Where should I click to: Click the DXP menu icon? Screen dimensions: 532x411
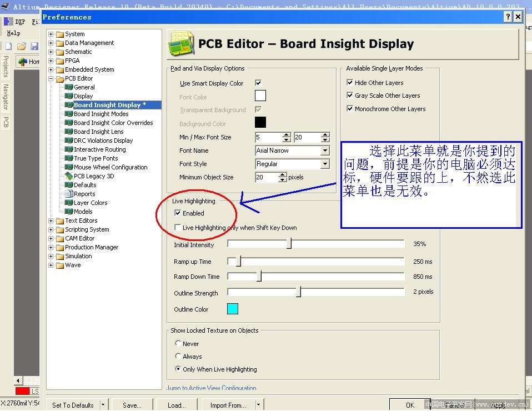pyautogui.click(x=7, y=22)
